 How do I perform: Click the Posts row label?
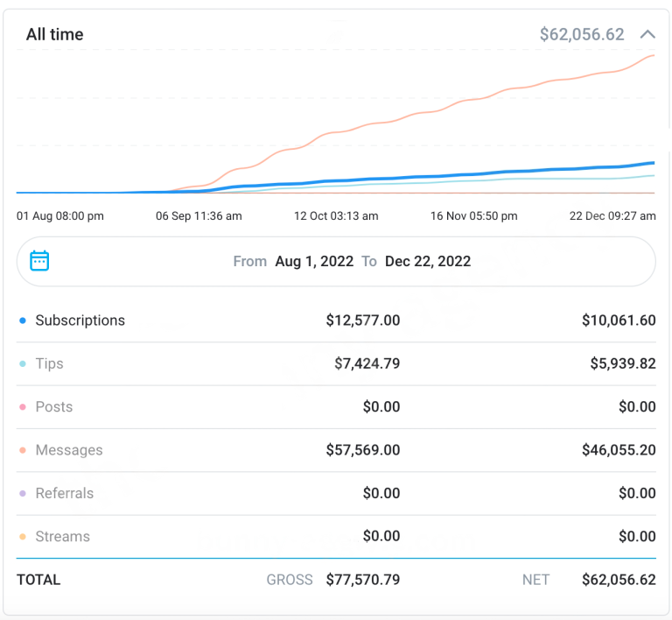(x=53, y=407)
